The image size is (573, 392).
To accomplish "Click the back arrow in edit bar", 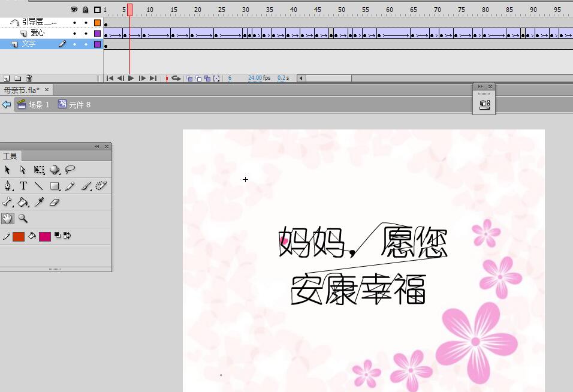I will 7,105.
